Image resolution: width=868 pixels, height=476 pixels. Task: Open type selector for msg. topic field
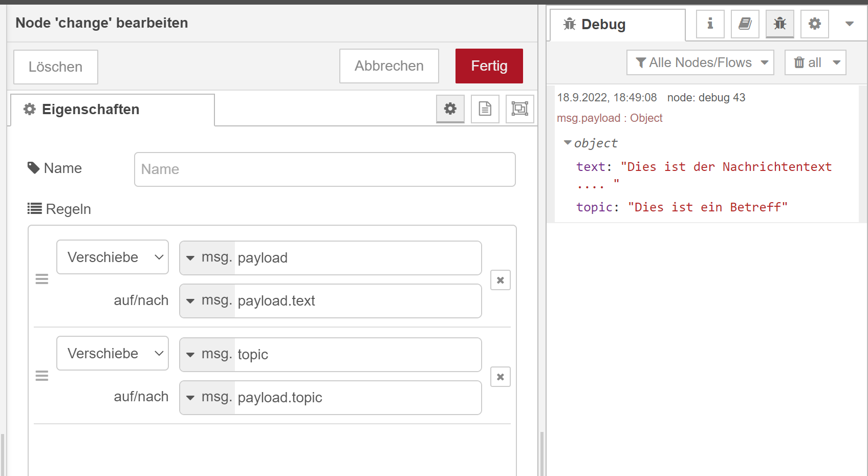[208, 354]
